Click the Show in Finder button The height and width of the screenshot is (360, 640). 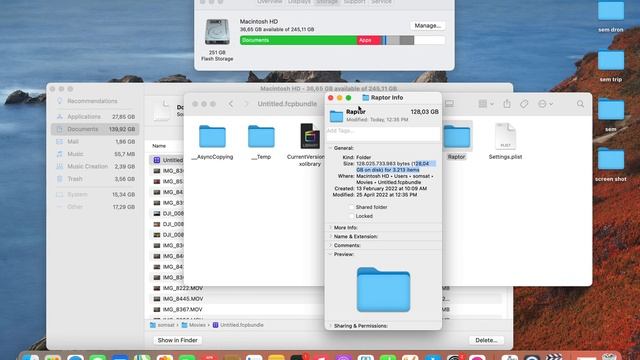tap(178, 340)
